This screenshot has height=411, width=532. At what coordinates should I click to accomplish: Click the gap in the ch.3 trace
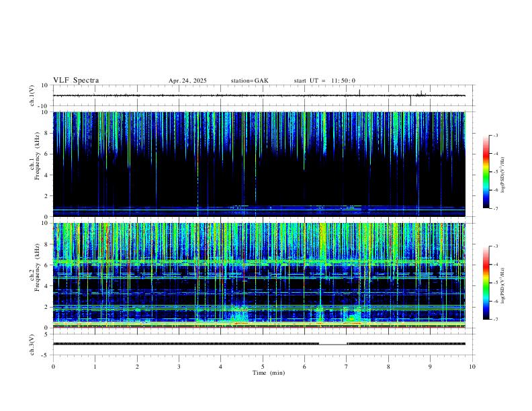[333, 345]
